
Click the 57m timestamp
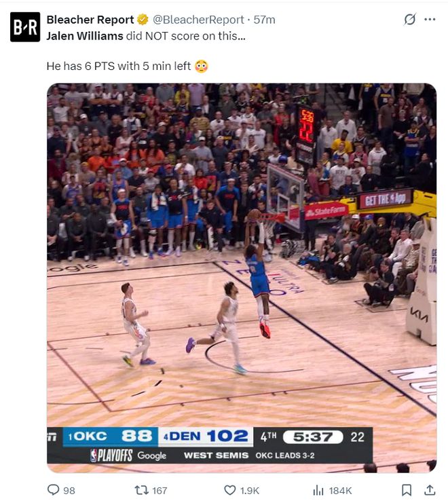point(264,20)
